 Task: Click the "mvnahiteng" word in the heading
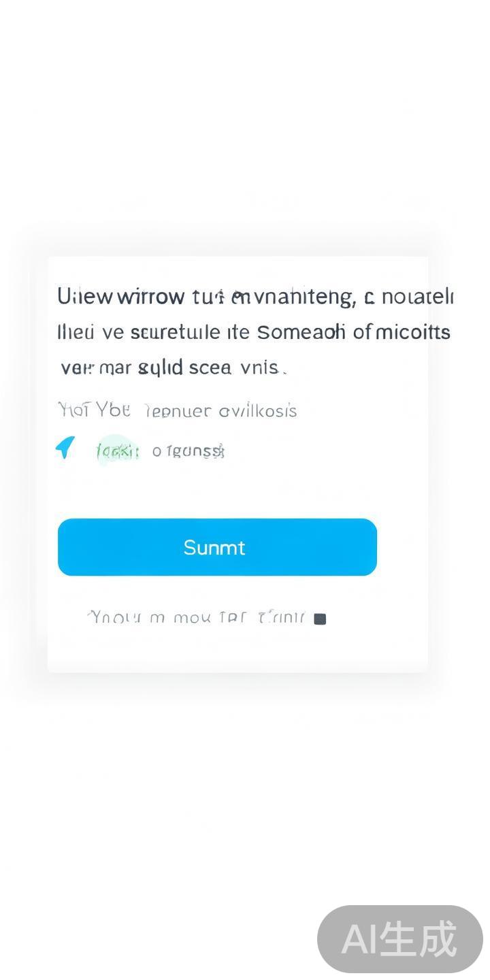[x=293, y=297]
